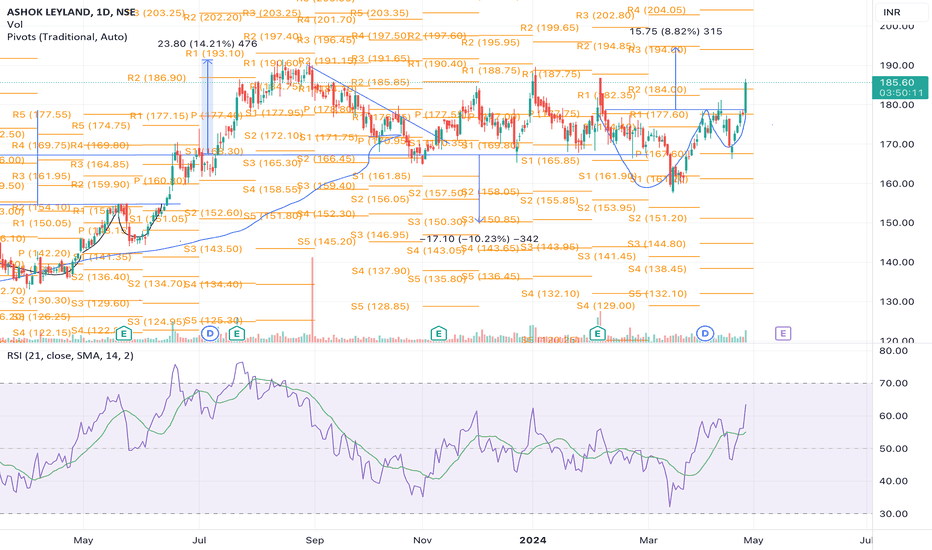The width and height of the screenshot is (932, 550).
Task: Click pivot label S4 (138.45)
Action: point(657,269)
